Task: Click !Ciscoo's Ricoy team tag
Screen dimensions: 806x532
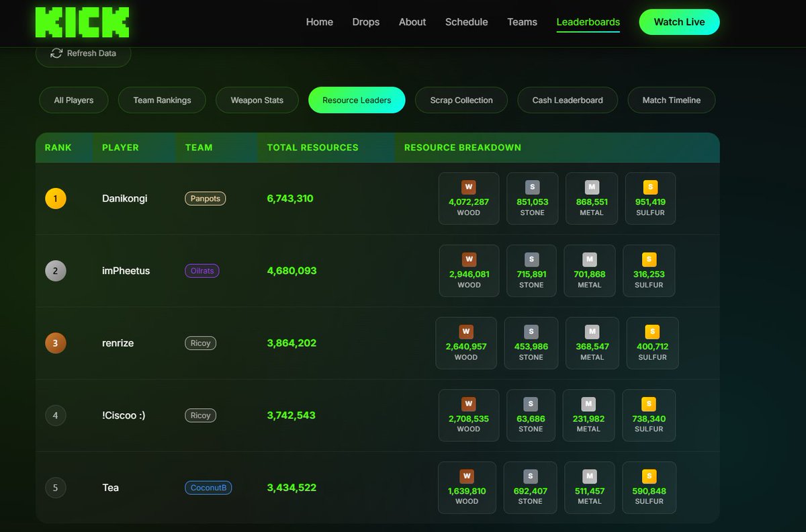Action: (x=201, y=415)
